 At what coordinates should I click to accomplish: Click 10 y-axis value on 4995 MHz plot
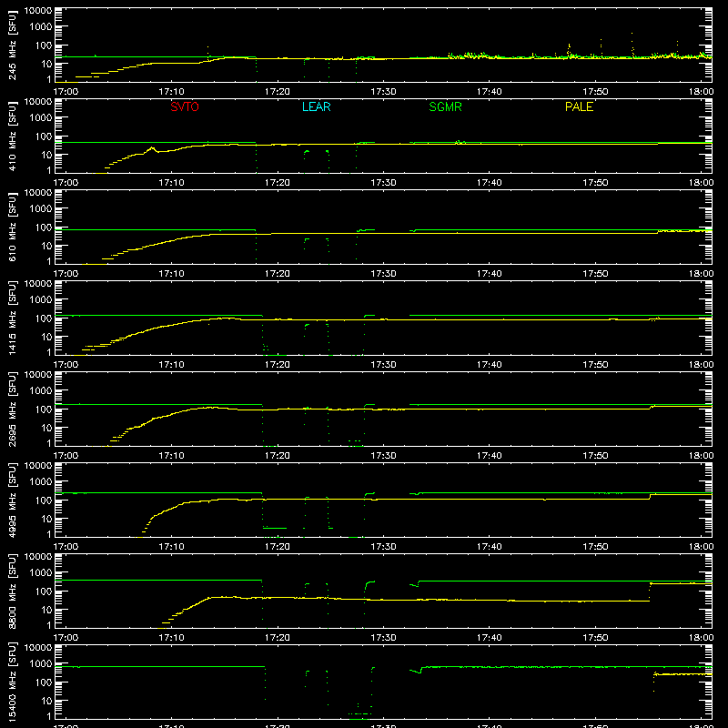(x=47, y=519)
